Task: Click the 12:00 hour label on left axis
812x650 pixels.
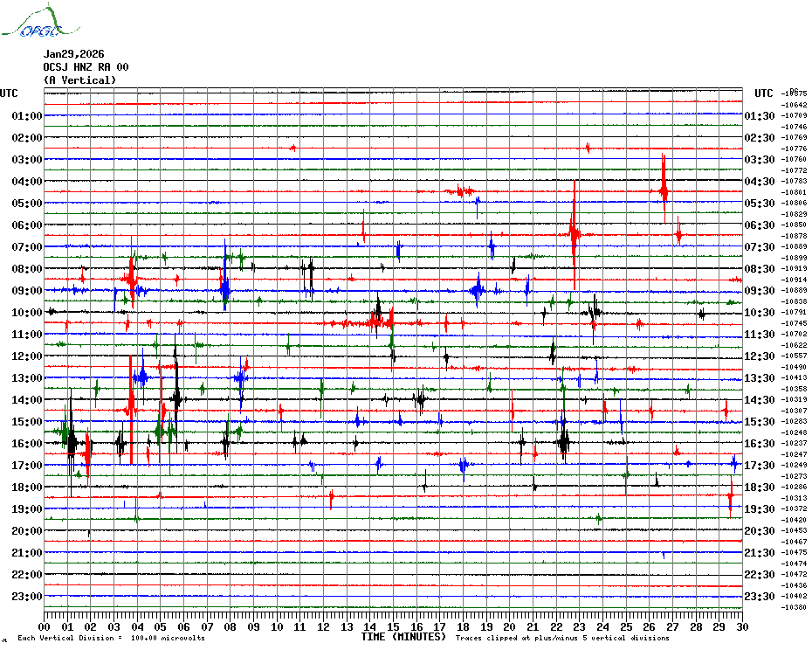Action: [x=27, y=356]
